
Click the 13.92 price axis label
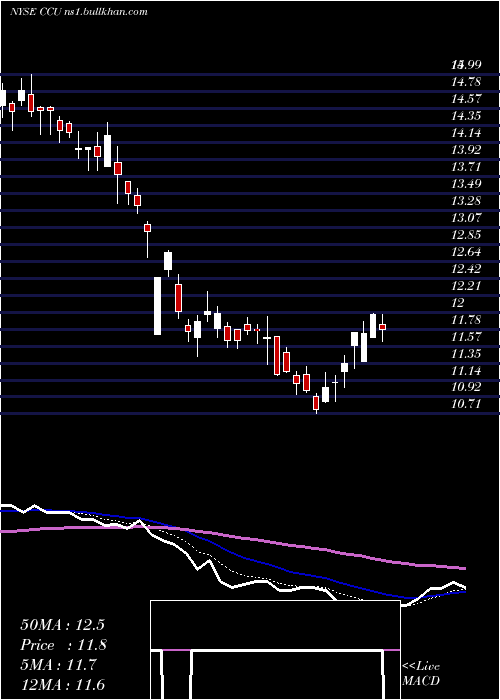point(466,150)
